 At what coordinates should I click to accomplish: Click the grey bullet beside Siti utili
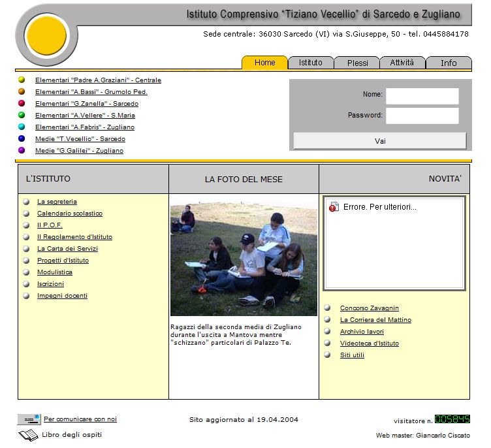point(327,355)
